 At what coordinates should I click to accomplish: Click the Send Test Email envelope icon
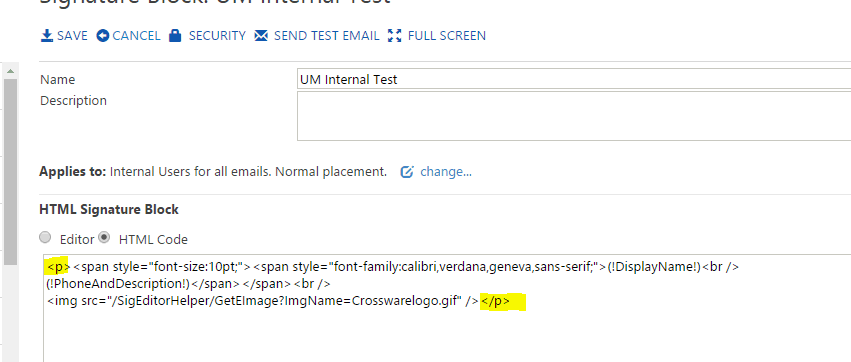(x=261, y=36)
